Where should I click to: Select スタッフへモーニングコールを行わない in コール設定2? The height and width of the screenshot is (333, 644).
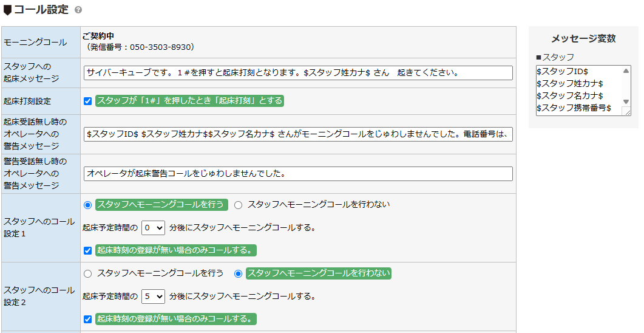pos(238,273)
